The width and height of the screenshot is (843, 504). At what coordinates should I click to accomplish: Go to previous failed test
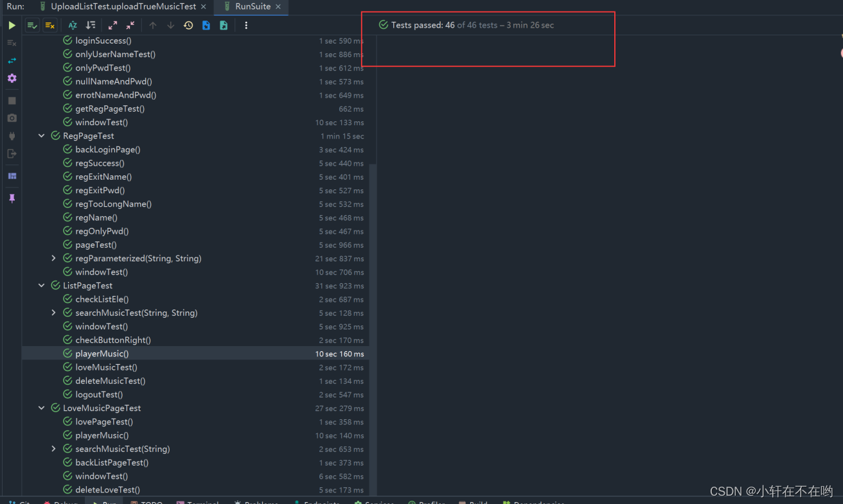click(152, 25)
